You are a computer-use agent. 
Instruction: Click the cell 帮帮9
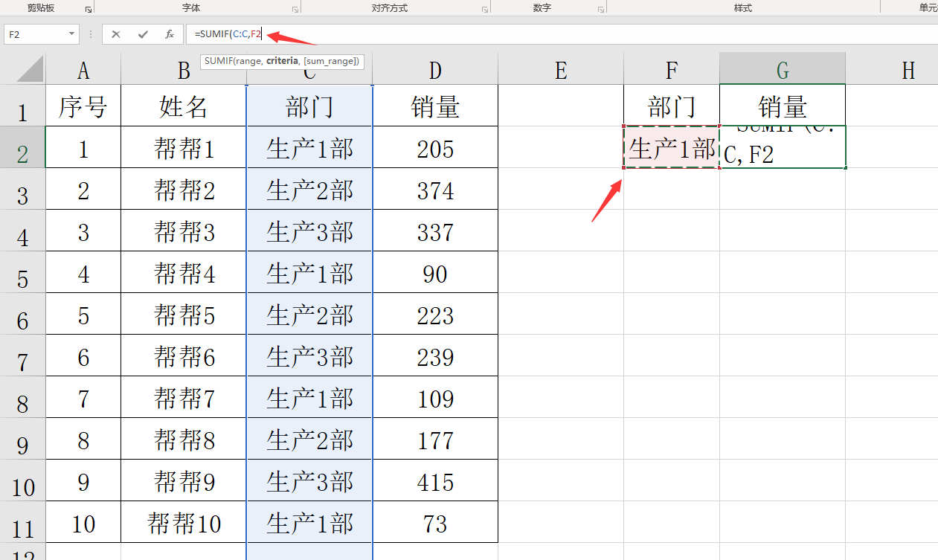tap(184, 480)
